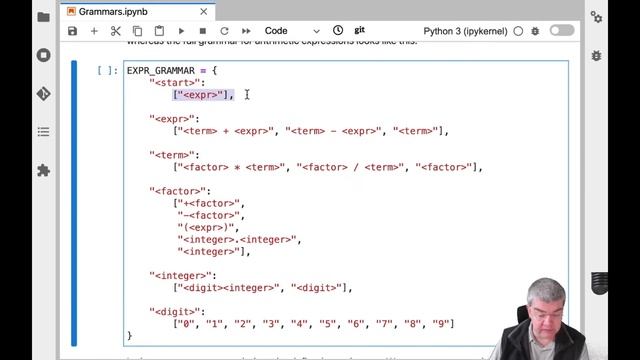
Task: Click the blue cell collapser bar
Action: pos(74,203)
